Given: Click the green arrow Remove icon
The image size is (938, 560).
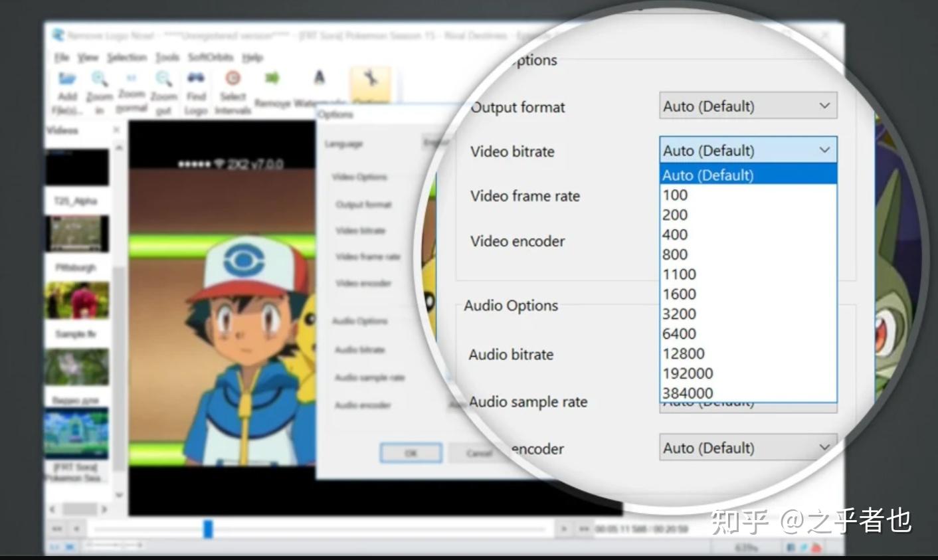Looking at the screenshot, I should 272,79.
